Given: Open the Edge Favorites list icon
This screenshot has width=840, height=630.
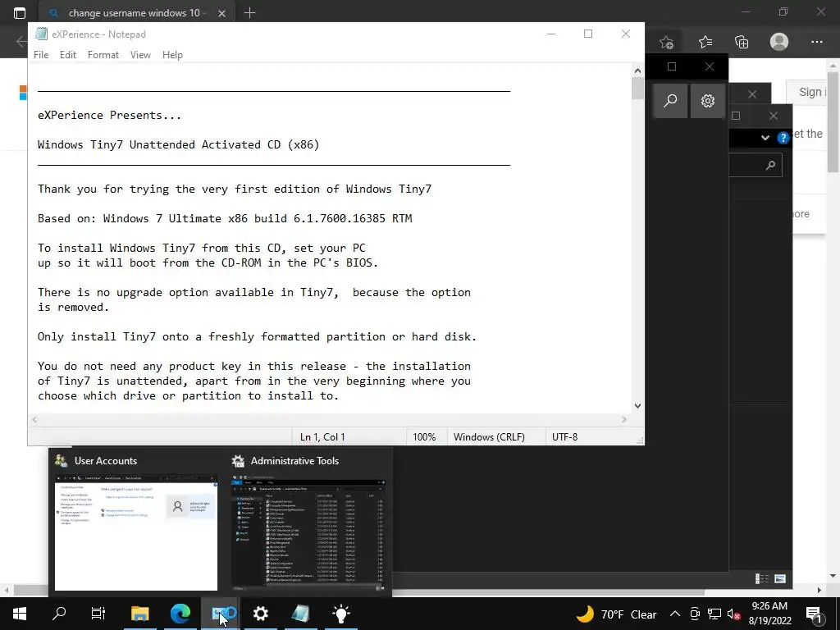Looking at the screenshot, I should [705, 42].
